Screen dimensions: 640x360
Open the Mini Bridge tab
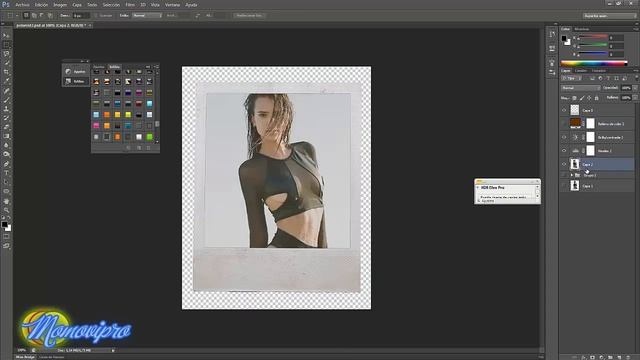pos(25,357)
